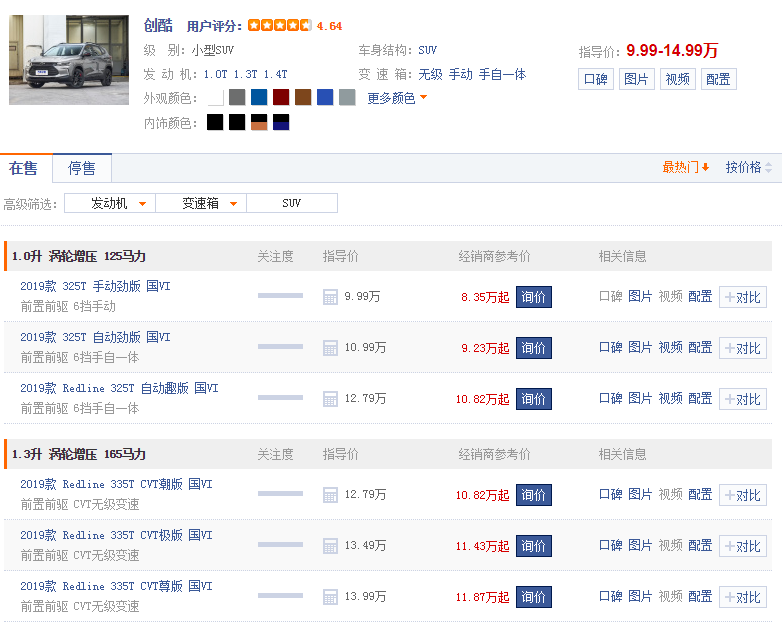Screen dimensions: 782x630
Task: Click calculator icon for Redline 335T CVT极版
Action: (330, 546)
